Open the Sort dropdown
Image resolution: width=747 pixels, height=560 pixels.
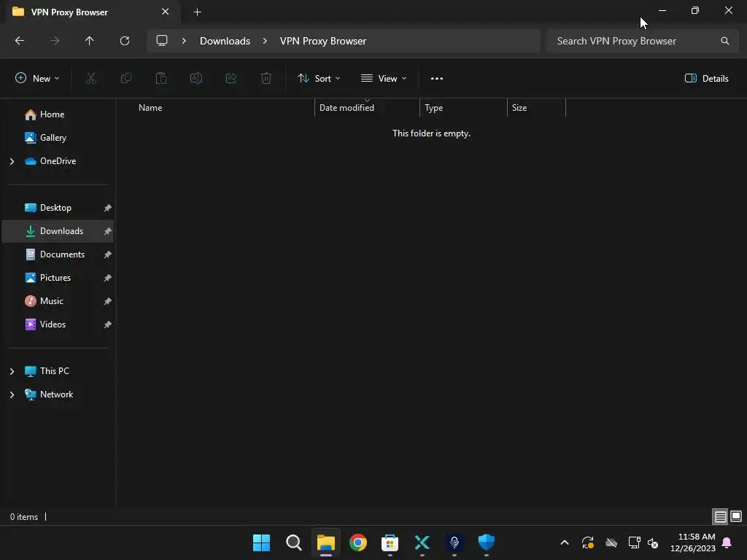(319, 79)
